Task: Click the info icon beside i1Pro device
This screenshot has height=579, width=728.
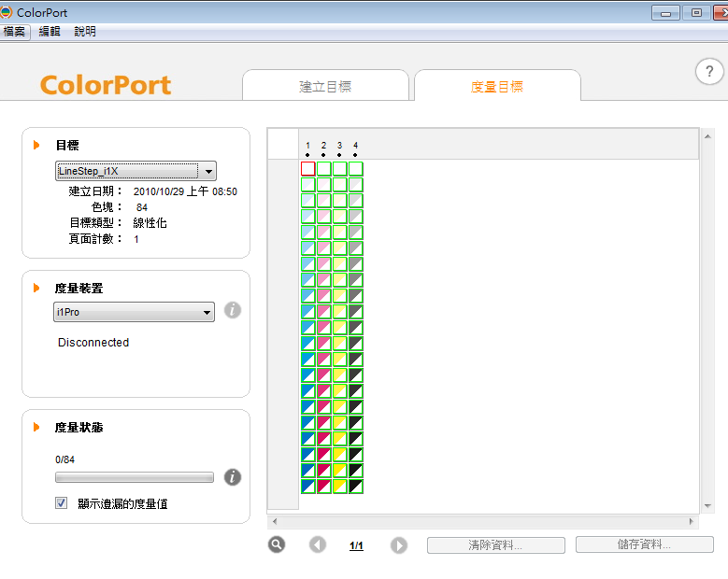Action: (233, 310)
